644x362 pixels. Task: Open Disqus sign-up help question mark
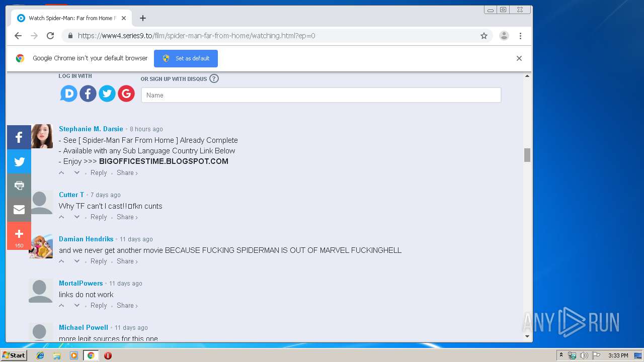[214, 78]
